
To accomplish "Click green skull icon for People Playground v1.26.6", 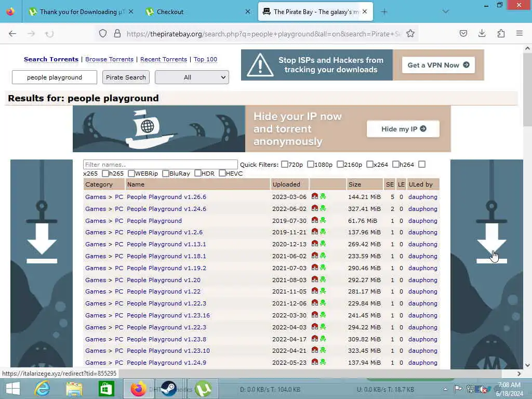I will pyautogui.click(x=323, y=196).
